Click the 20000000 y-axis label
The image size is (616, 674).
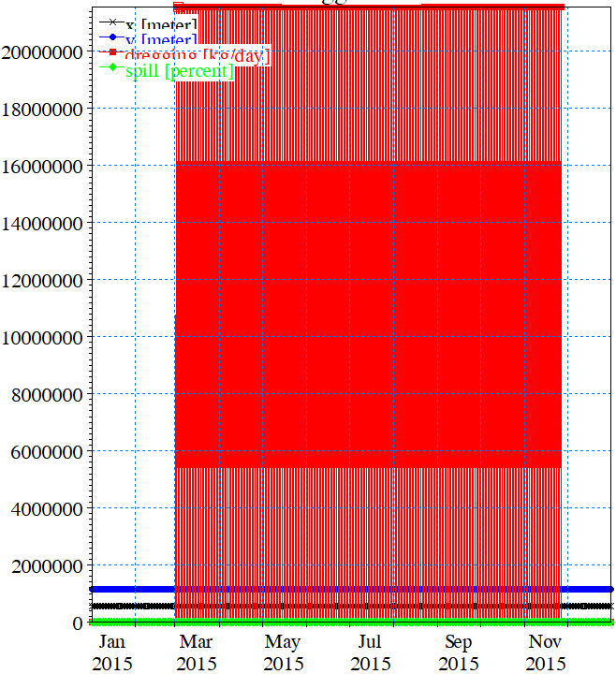(x=45, y=52)
